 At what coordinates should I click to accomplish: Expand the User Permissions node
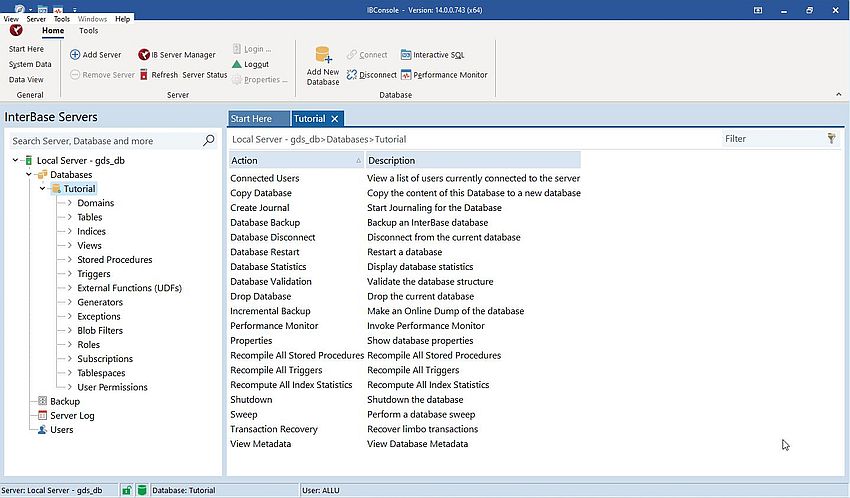click(x=69, y=387)
